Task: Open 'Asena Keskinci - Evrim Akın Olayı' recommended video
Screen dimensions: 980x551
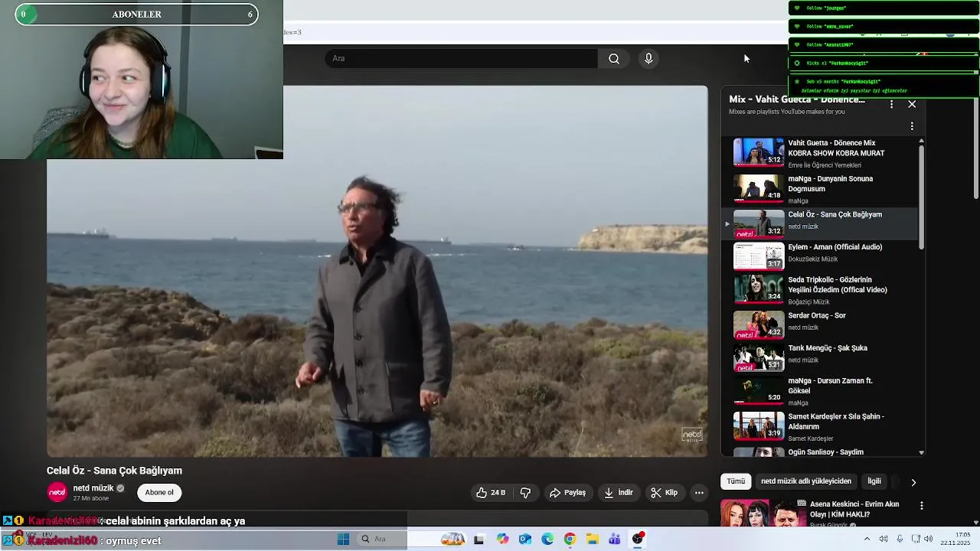Action: 854,509
